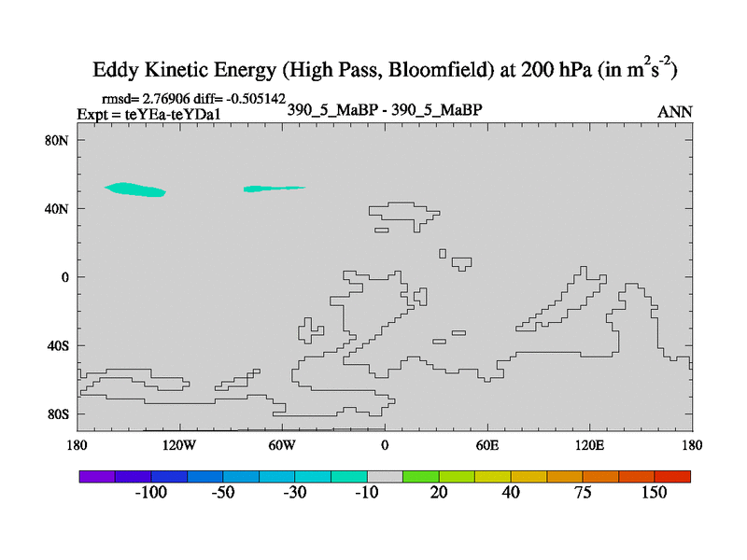Click the plot title Eddy Kinetic Energy
Viewport: 747px width, 560px height.
click(x=385, y=70)
